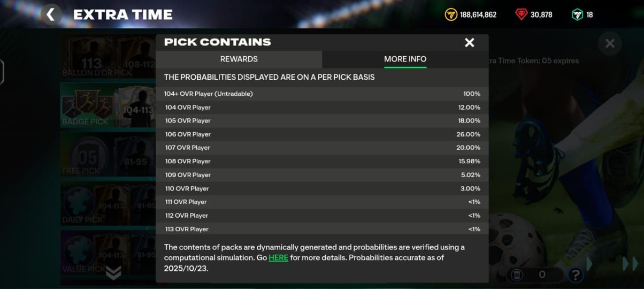Open the HERE probabilities link

pyautogui.click(x=278, y=258)
